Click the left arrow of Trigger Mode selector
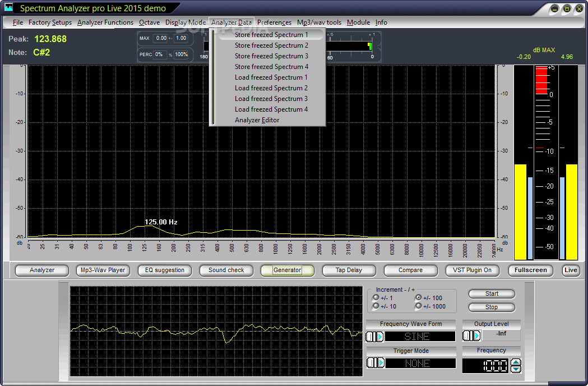Viewport: 588px width, 386px height. tap(371, 363)
